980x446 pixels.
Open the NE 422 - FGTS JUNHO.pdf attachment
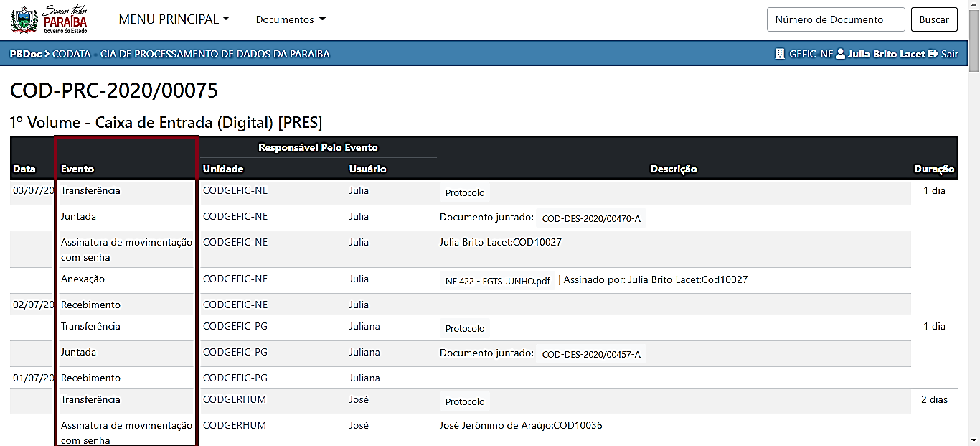[x=497, y=281]
